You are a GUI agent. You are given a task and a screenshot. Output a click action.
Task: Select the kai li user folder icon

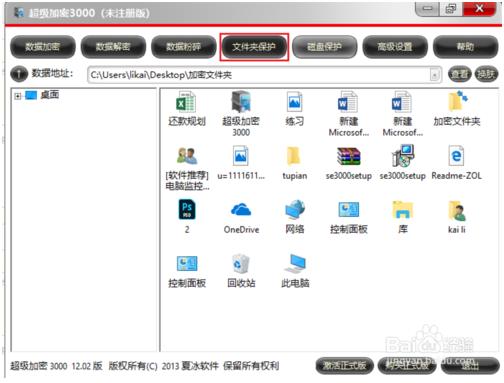tap(457, 210)
